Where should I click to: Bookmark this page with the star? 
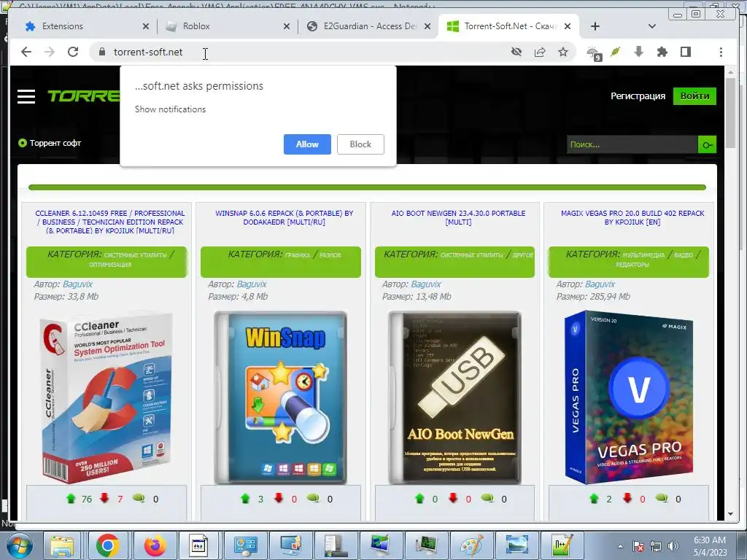[563, 52]
